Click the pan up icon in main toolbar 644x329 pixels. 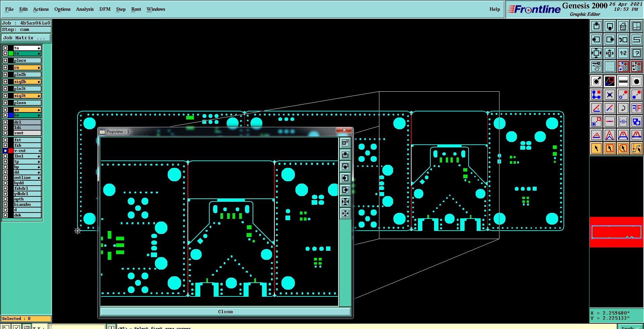click(x=596, y=26)
